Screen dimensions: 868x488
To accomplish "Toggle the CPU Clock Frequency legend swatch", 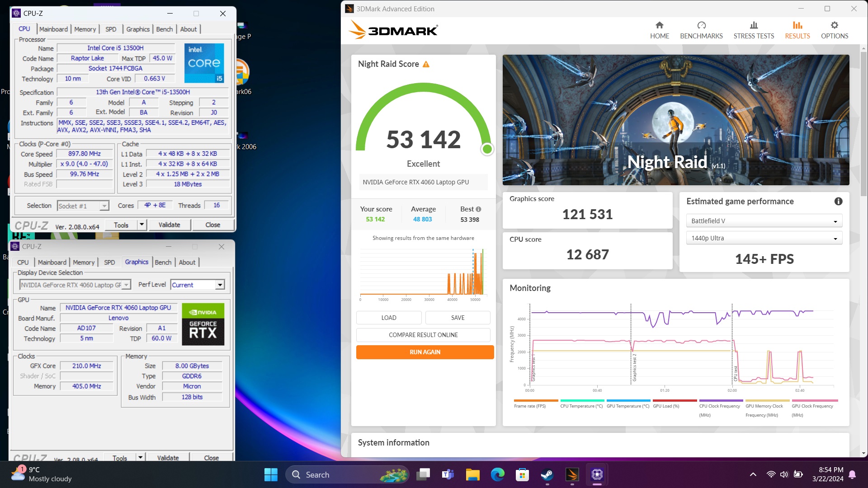I will coord(721,401).
